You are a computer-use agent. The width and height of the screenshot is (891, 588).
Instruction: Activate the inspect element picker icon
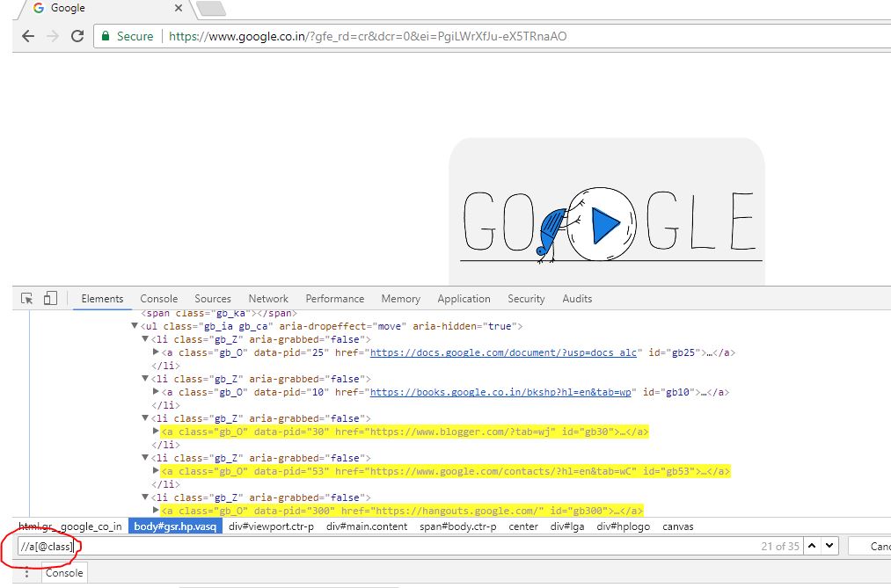(x=26, y=299)
